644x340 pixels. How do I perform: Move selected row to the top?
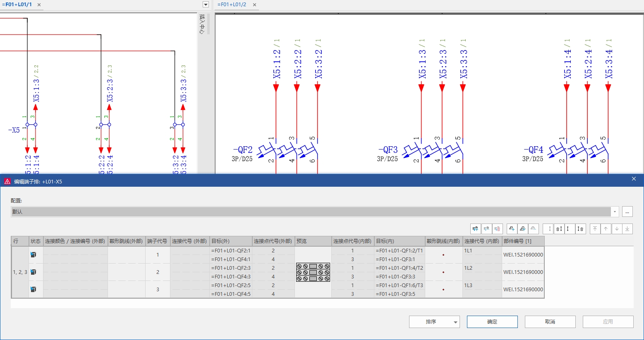pos(595,229)
